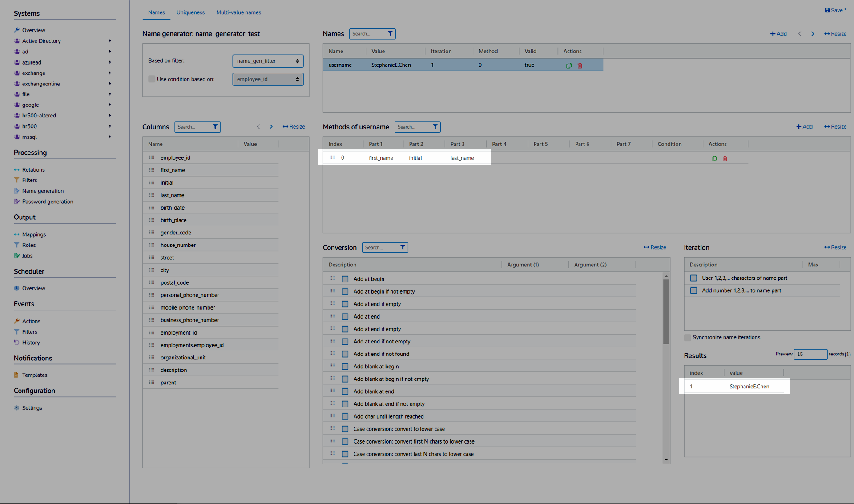This screenshot has width=854, height=504.
Task: Check 'Add at end' conversion
Action: tap(345, 316)
